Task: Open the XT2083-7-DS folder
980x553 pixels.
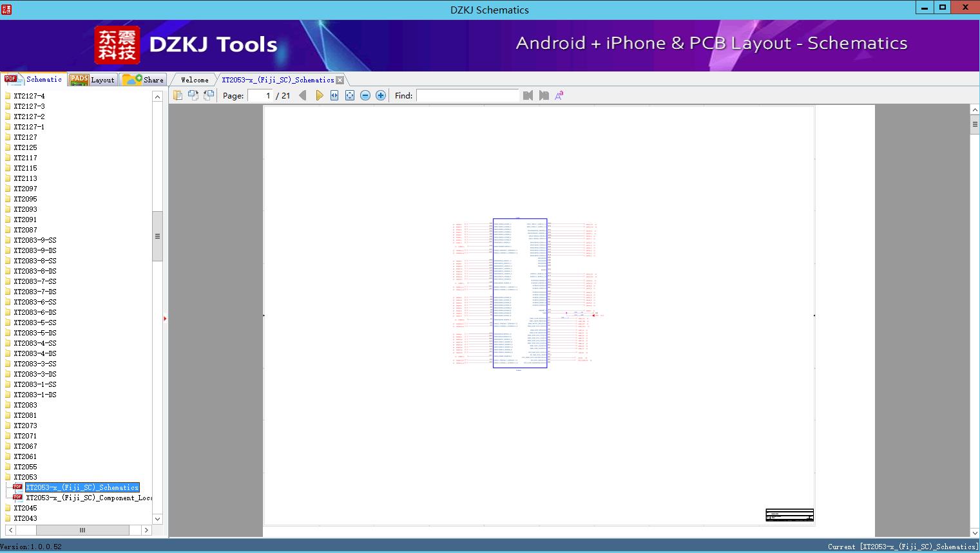Action: point(35,292)
